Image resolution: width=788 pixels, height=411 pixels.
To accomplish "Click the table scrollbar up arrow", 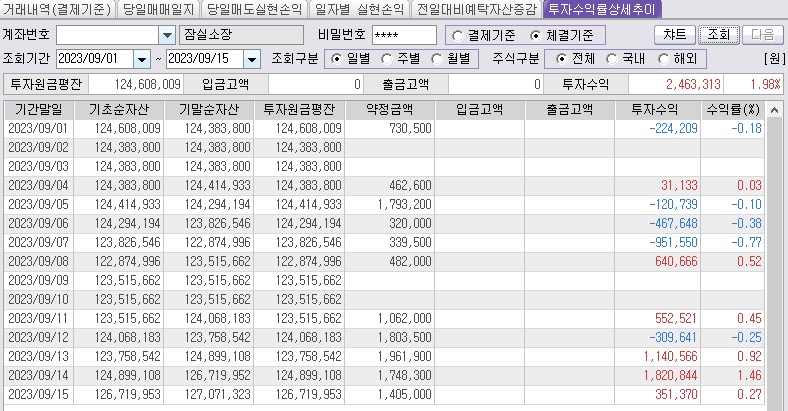I will click(x=774, y=110).
